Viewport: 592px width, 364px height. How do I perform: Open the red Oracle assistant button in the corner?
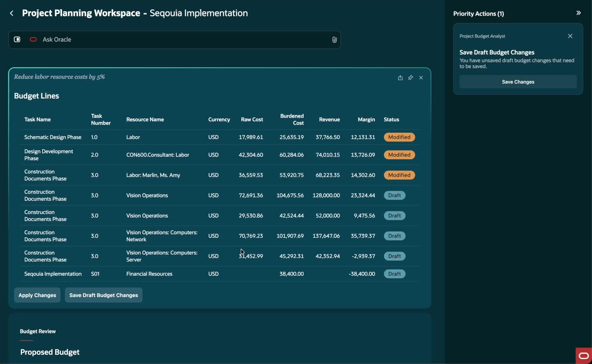point(584,356)
